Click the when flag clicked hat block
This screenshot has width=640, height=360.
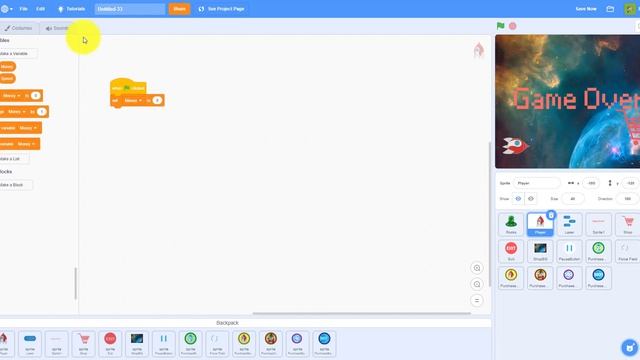(128, 87)
